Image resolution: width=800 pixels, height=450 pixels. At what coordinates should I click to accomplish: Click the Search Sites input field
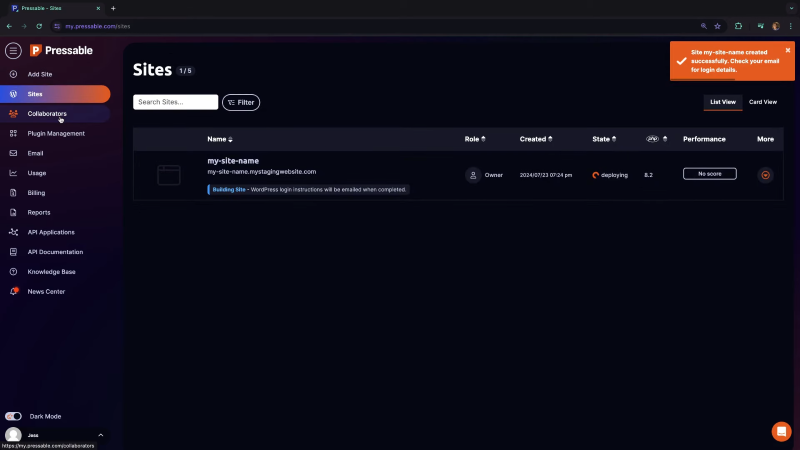[x=175, y=102]
